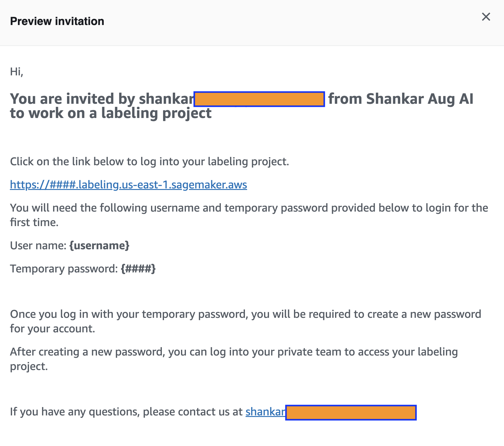
Task: Click the 'Hi,' greeting text
Action: click(x=17, y=72)
